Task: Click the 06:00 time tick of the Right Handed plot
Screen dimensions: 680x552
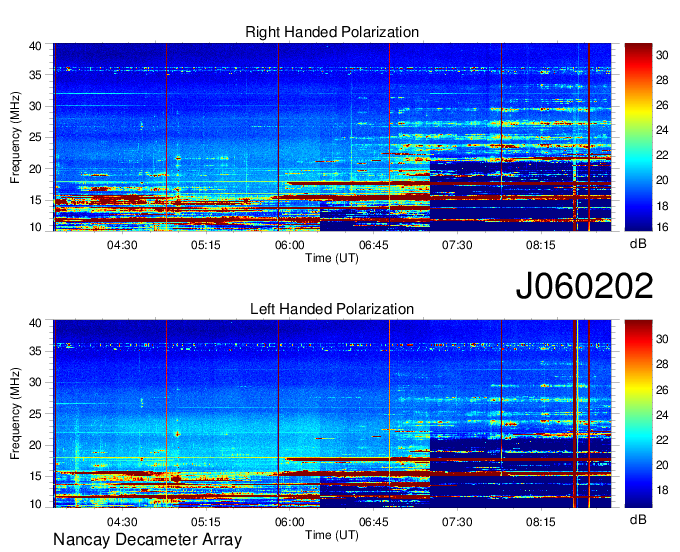Action: 290,245
